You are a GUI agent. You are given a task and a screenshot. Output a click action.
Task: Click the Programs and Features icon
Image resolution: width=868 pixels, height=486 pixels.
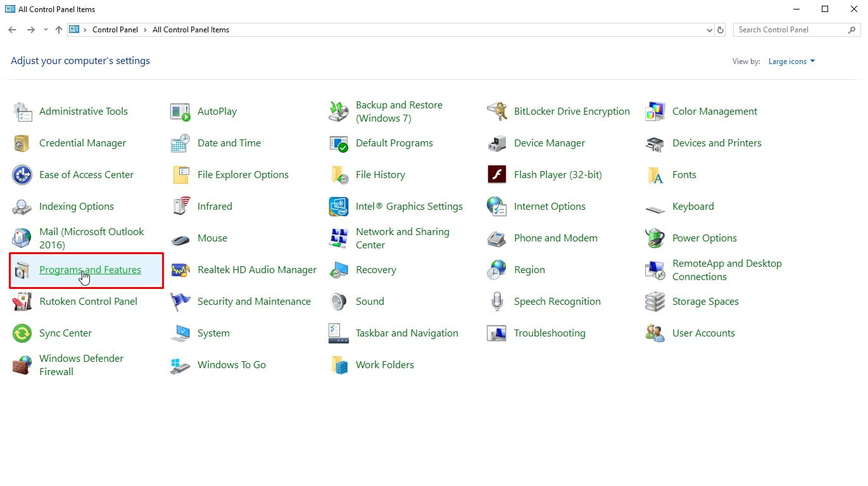pyautogui.click(x=22, y=270)
